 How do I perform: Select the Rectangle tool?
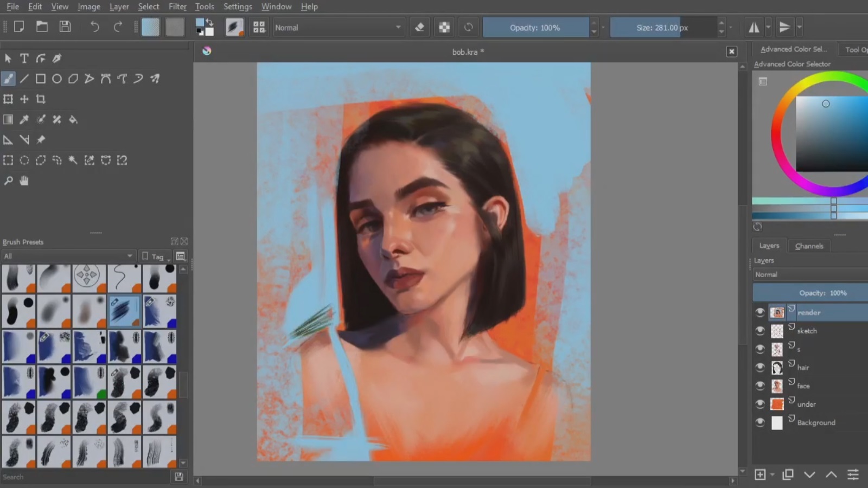click(x=41, y=79)
